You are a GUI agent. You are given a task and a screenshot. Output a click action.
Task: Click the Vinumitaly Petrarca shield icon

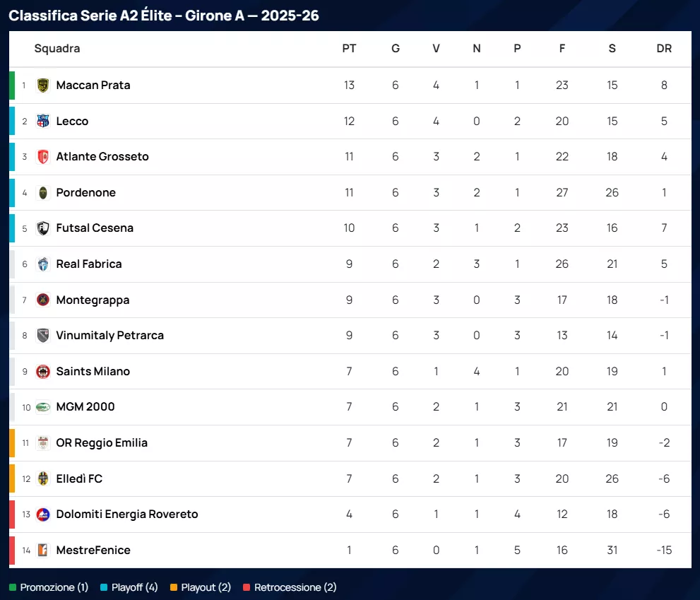[43, 335]
